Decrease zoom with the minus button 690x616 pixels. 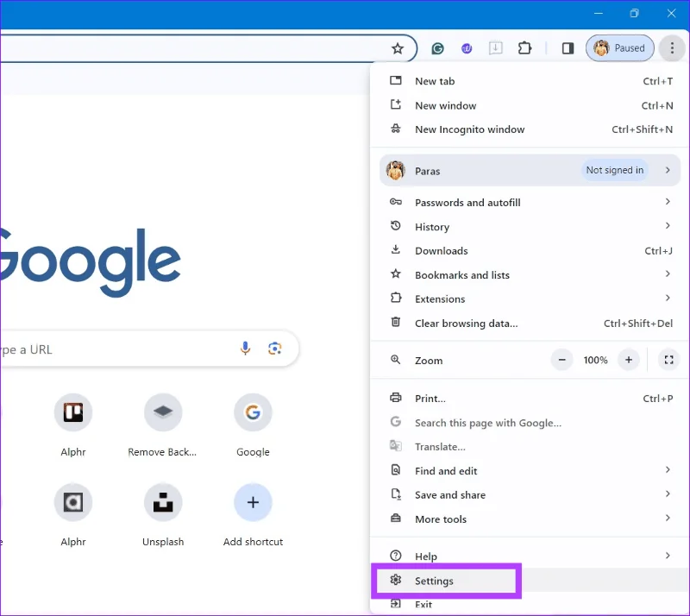pyautogui.click(x=562, y=360)
